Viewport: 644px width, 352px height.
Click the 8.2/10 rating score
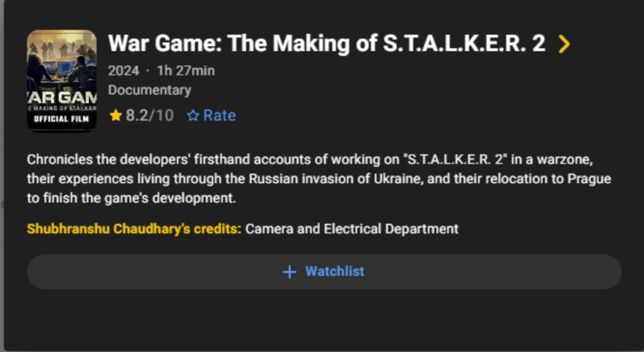(149, 115)
